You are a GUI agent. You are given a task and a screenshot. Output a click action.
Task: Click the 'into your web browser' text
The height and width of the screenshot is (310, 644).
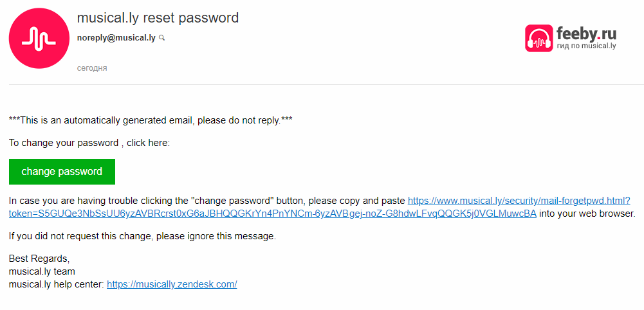587,214
